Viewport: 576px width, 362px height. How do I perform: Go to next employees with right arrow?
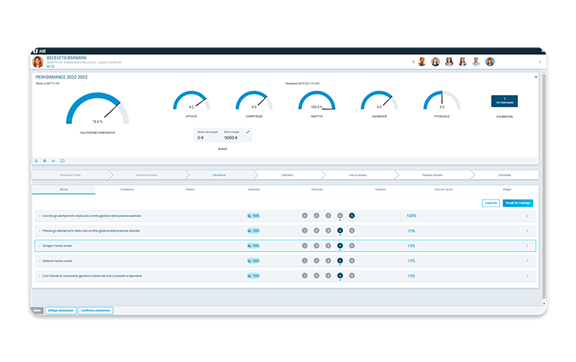(540, 62)
